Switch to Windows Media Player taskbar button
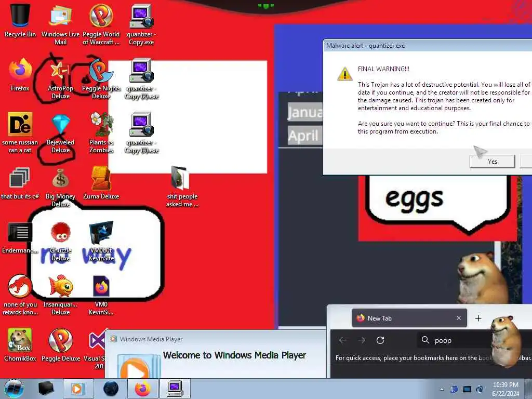This screenshot has width=532, height=399. coord(78,389)
